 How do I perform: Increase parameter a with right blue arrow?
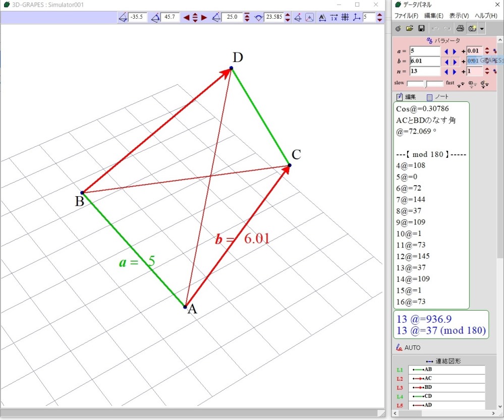pyautogui.click(x=455, y=51)
